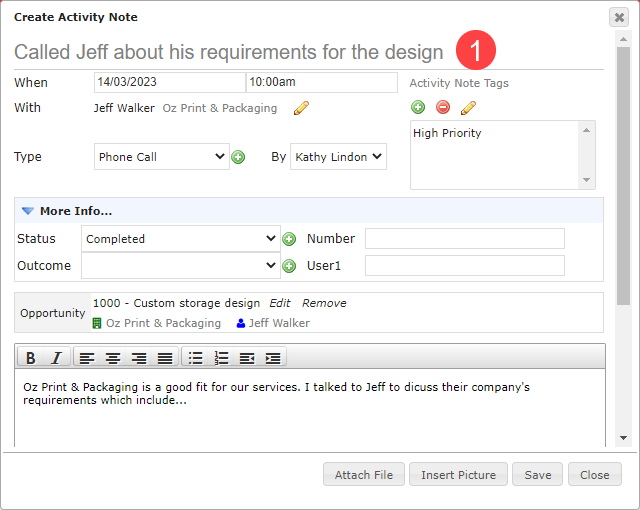The height and width of the screenshot is (510, 640).
Task: Open the Status dropdown showing Completed
Action: (x=181, y=239)
